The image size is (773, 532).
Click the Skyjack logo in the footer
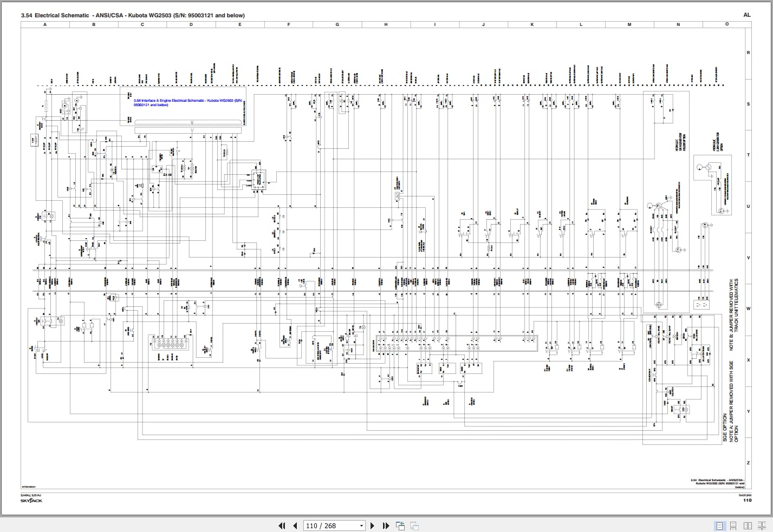point(31,501)
